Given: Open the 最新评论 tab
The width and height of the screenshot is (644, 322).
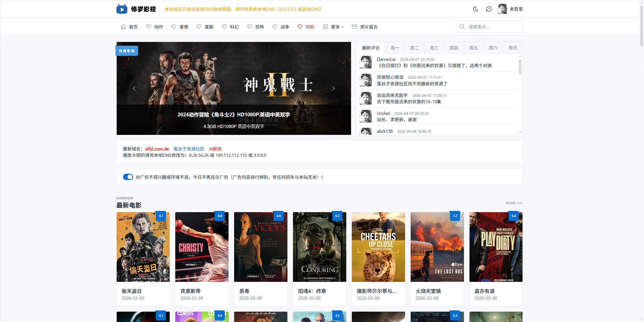Looking at the screenshot, I should click(x=370, y=48).
